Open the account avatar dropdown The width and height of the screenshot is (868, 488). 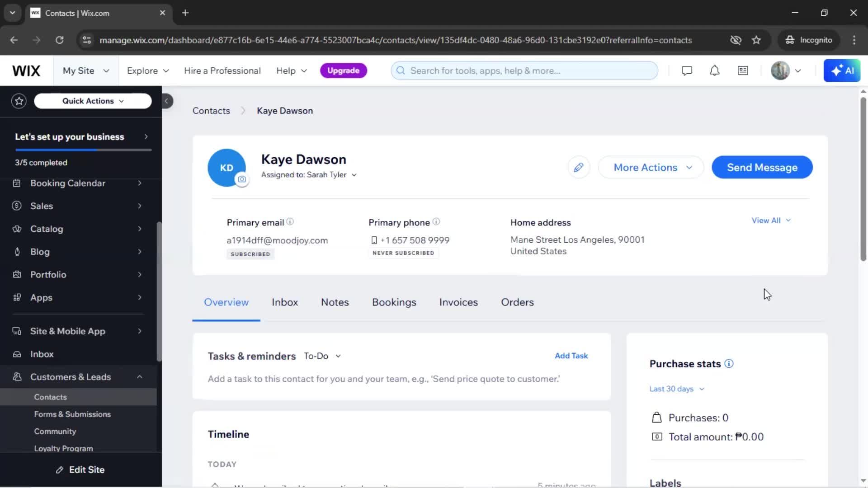click(786, 71)
